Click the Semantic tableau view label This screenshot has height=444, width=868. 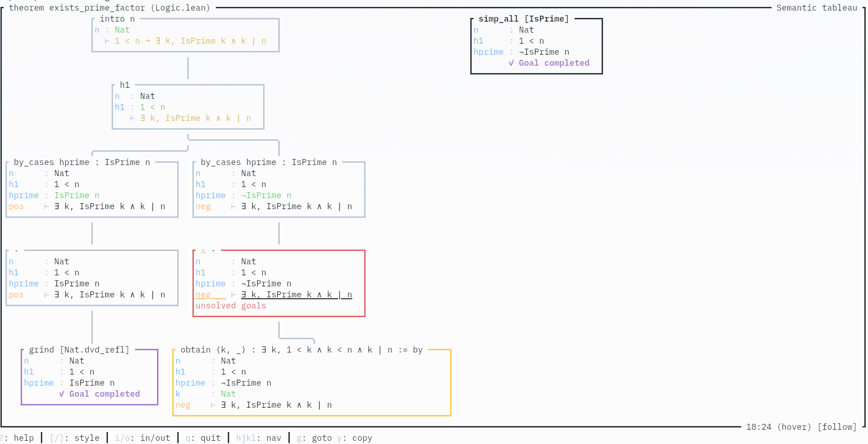(x=817, y=8)
